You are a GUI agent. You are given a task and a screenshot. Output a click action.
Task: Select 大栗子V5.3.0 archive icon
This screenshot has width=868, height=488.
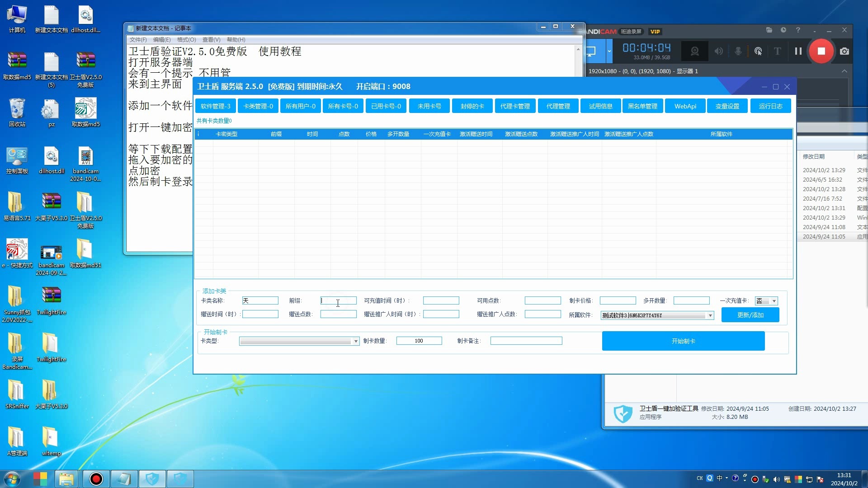click(x=51, y=206)
